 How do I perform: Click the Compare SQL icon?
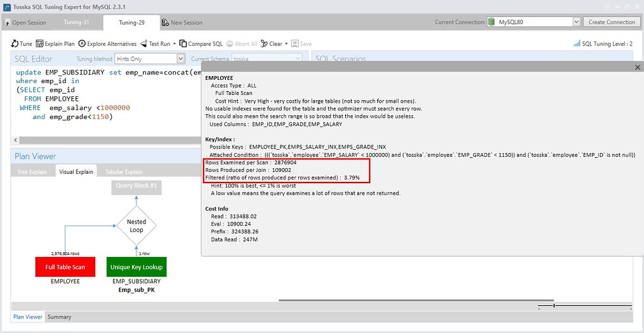[183, 44]
